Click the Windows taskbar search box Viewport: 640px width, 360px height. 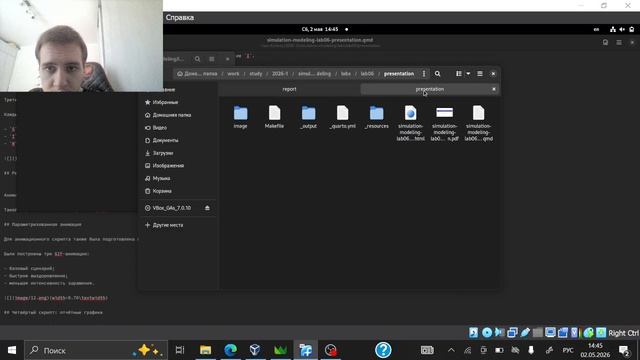(96, 350)
